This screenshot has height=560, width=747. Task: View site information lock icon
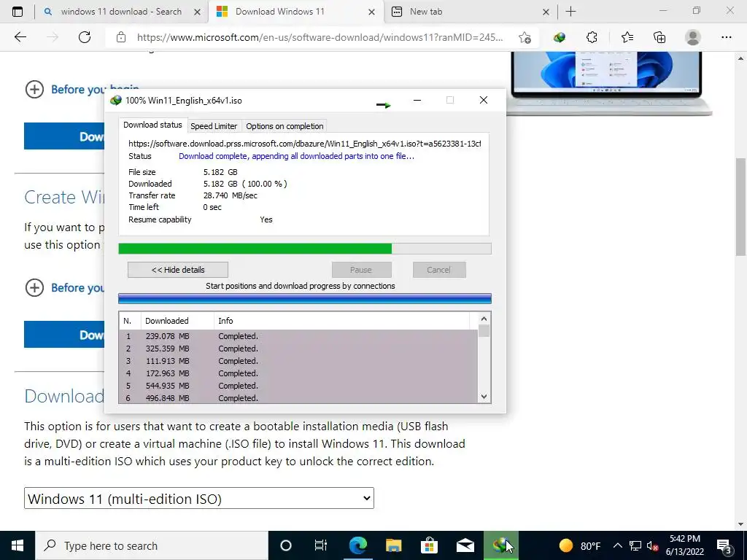tap(121, 37)
